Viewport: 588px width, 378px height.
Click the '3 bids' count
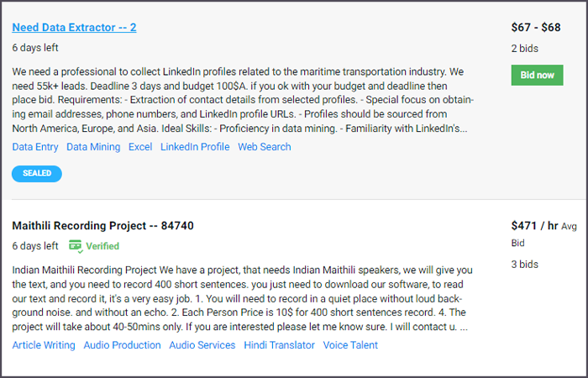click(525, 265)
